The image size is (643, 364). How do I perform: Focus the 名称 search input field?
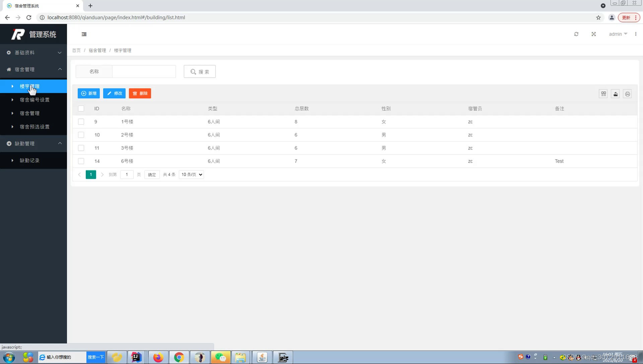tap(144, 72)
